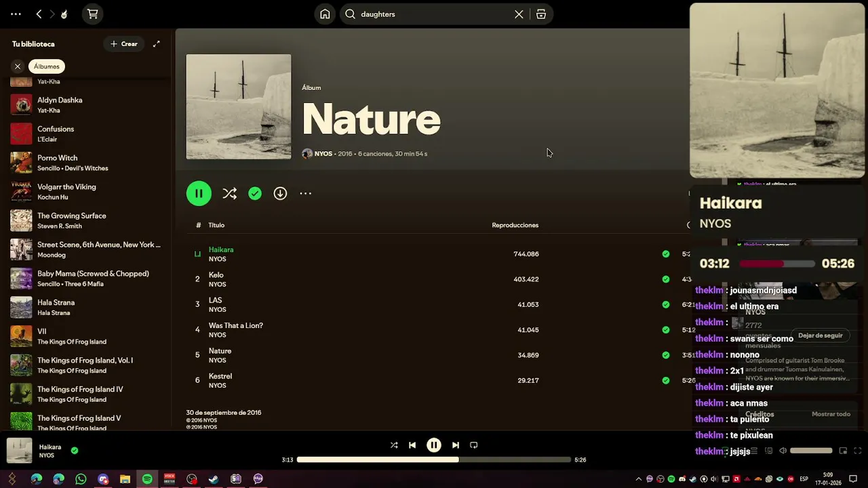Open NYOS artist link under album title
Image resolution: width=868 pixels, height=488 pixels.
click(x=323, y=154)
